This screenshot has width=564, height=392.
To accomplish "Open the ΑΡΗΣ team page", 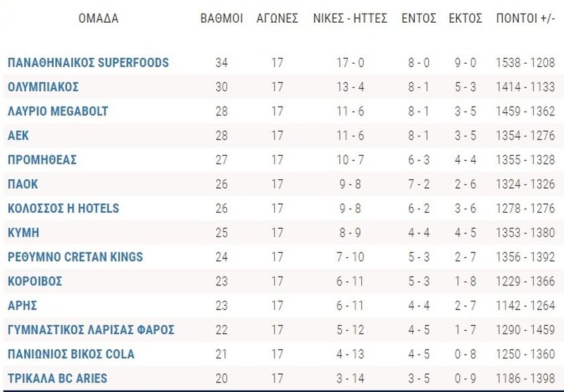I will (x=22, y=305).
